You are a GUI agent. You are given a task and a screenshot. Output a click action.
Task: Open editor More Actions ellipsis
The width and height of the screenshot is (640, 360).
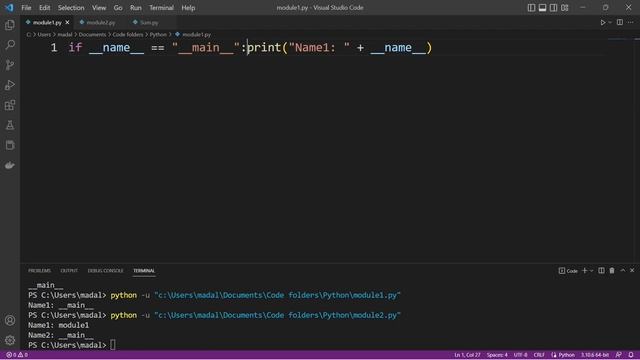[631, 22]
